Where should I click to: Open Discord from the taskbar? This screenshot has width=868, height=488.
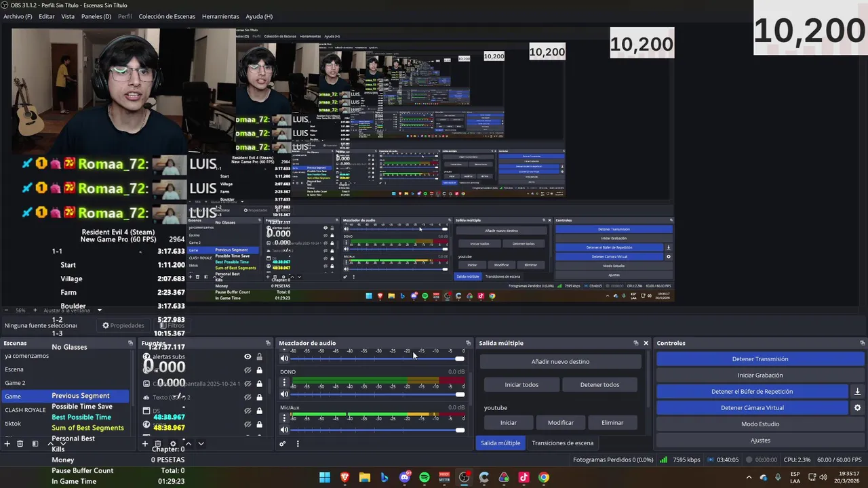pos(405,477)
